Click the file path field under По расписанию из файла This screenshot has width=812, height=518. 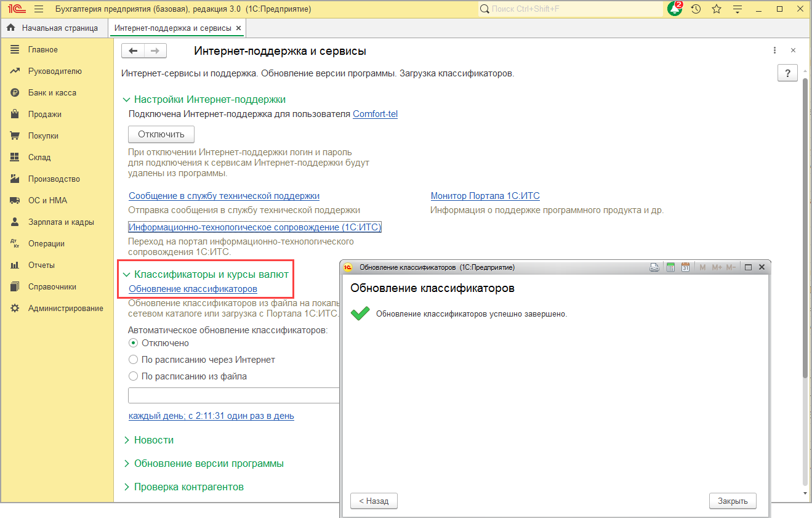[x=234, y=395]
